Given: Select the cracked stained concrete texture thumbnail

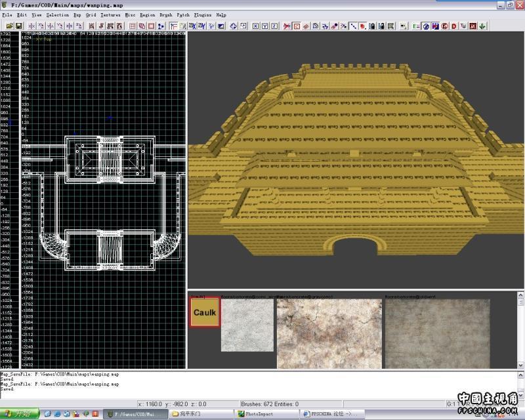Looking at the screenshot, I should pyautogui.click(x=329, y=334).
